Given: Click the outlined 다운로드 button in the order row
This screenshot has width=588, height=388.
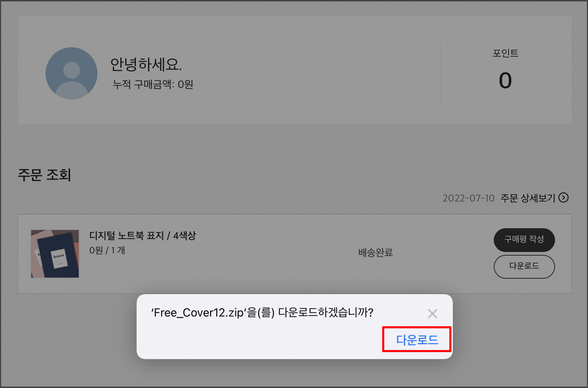Looking at the screenshot, I should click(x=524, y=266).
